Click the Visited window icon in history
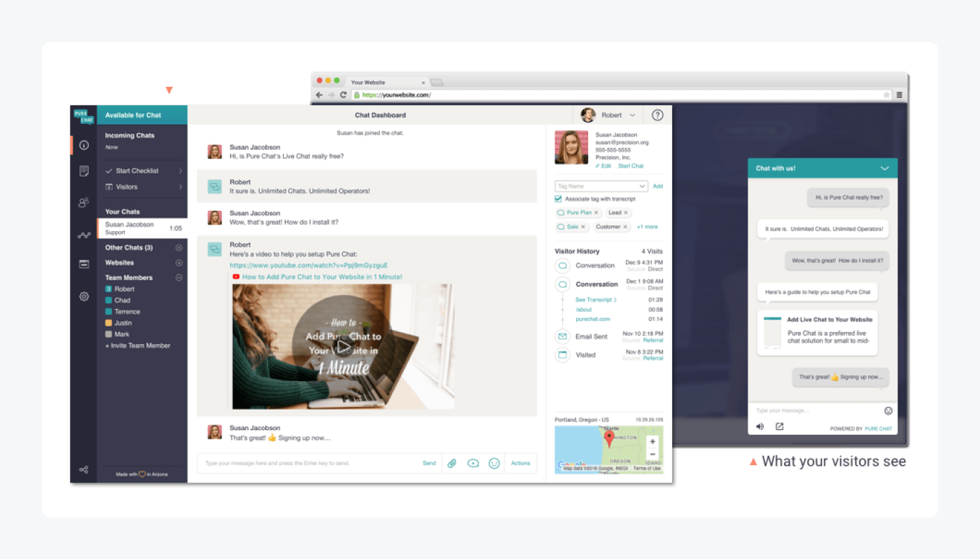980x559 pixels. pos(562,355)
